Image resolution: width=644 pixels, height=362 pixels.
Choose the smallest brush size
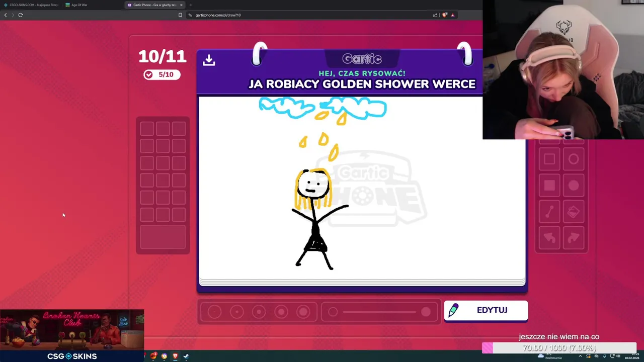coord(214,312)
